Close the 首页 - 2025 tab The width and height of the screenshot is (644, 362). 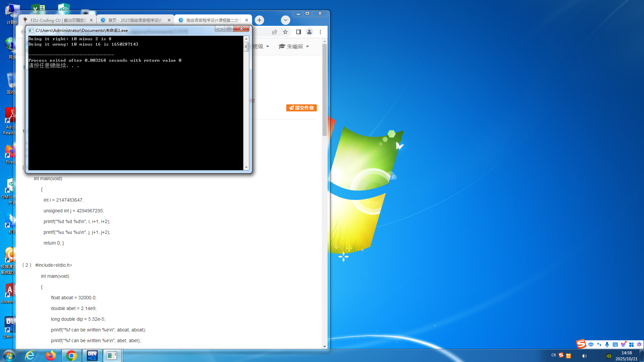pos(169,20)
